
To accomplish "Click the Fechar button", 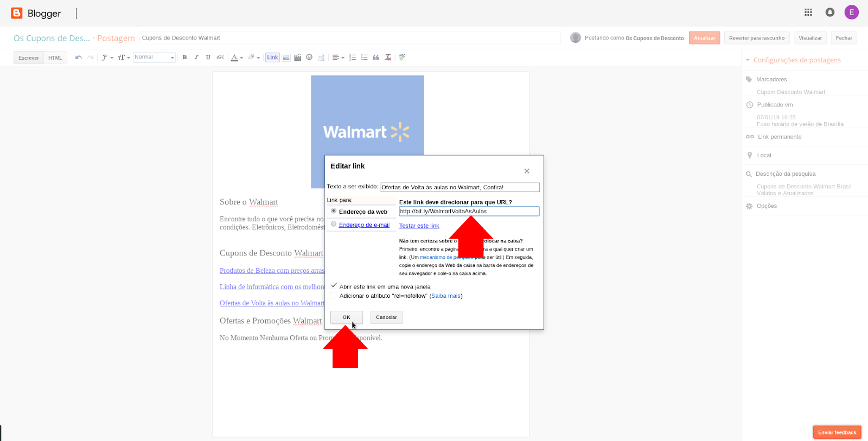I will pyautogui.click(x=844, y=38).
